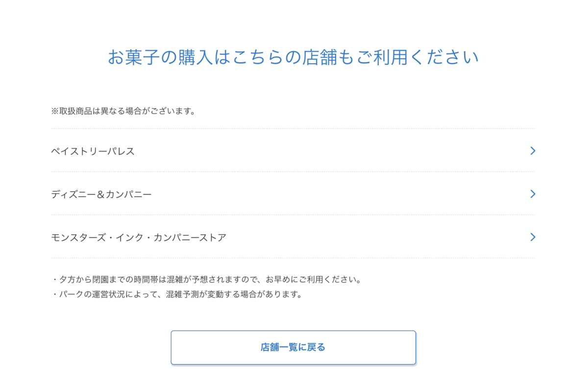Click the chevron beside モンスターズ・インク・カンパニーストア
The width and height of the screenshot is (588, 386).
[533, 237]
